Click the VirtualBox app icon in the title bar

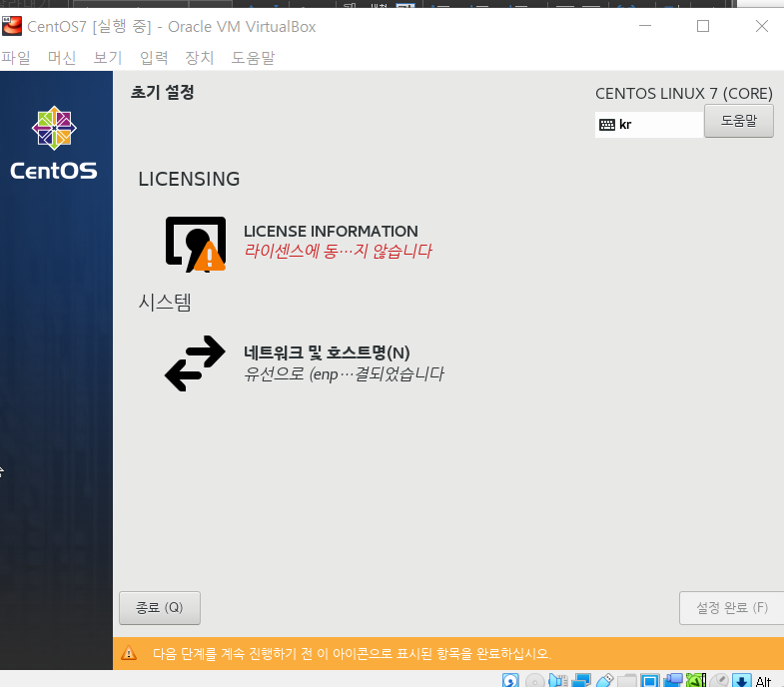coord(12,26)
